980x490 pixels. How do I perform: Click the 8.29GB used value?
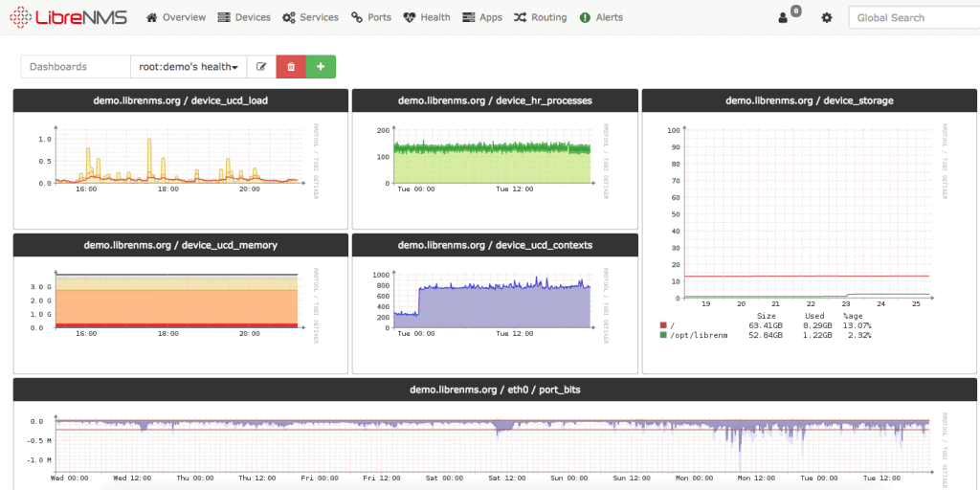pyautogui.click(x=815, y=325)
